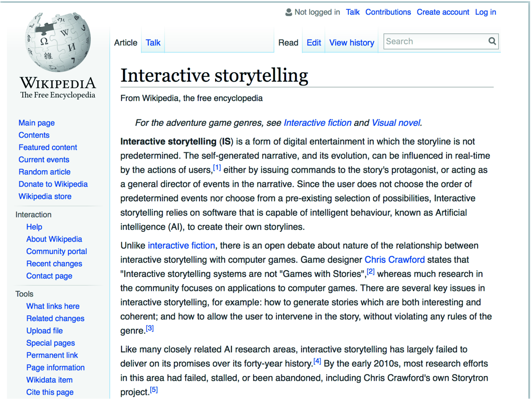The width and height of the screenshot is (532, 399).
Task: Follow the italic Interactive fiction hatnote link
Action: click(317, 123)
